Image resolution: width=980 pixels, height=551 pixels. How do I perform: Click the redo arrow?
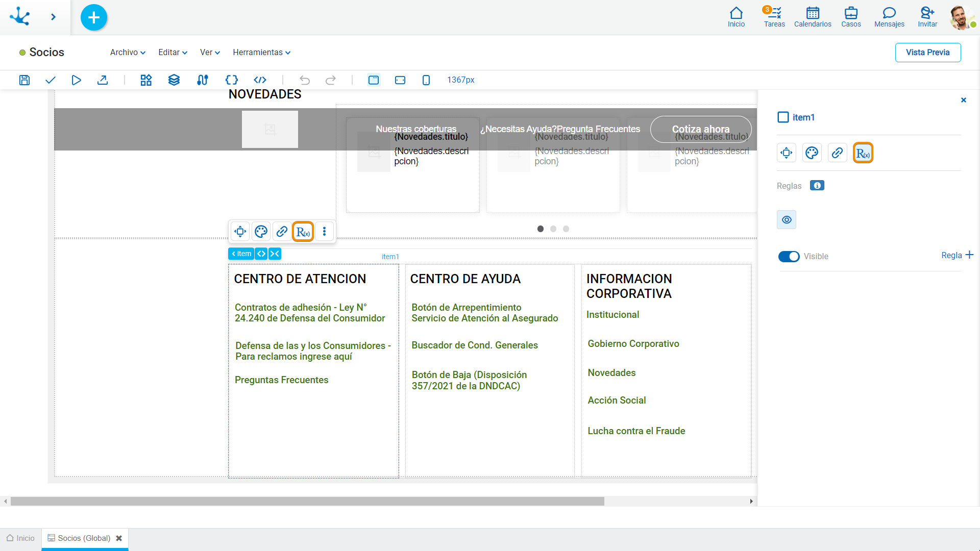(x=331, y=80)
